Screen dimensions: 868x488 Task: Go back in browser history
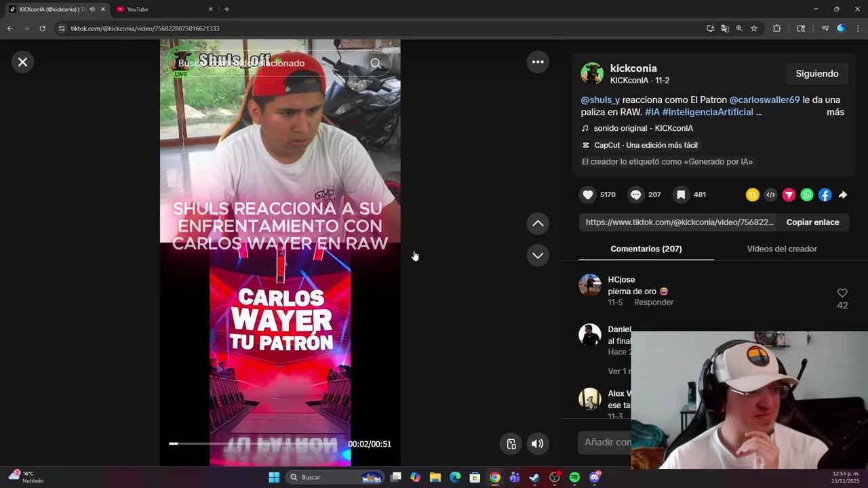(9, 28)
